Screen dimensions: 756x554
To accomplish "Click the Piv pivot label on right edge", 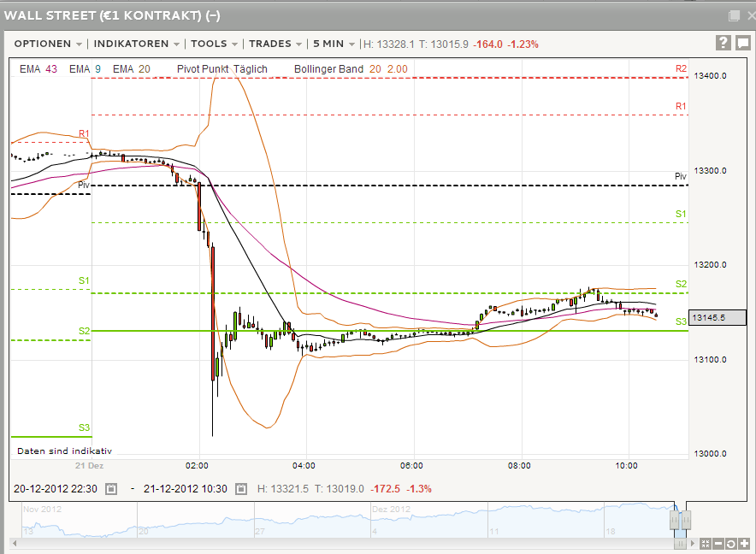I will [680, 176].
